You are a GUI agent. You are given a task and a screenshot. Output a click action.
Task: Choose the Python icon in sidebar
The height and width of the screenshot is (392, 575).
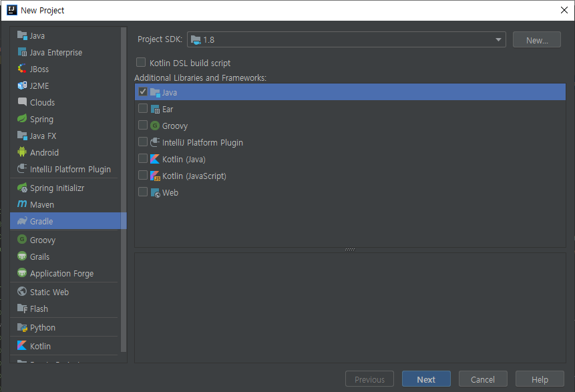pyautogui.click(x=22, y=327)
